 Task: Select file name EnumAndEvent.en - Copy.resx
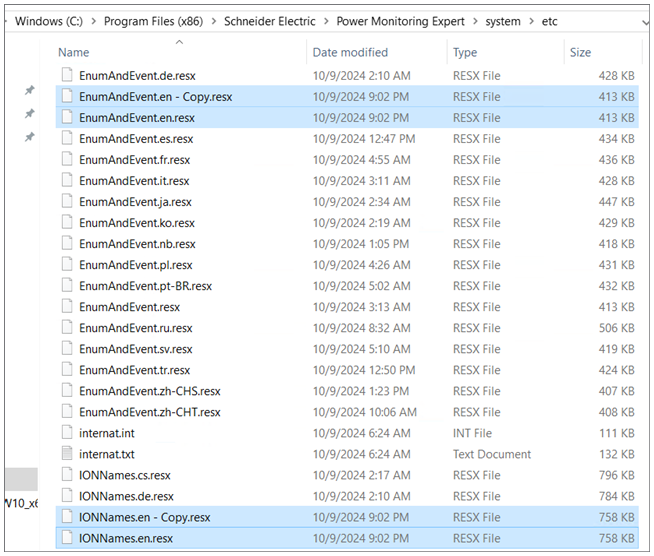(156, 97)
